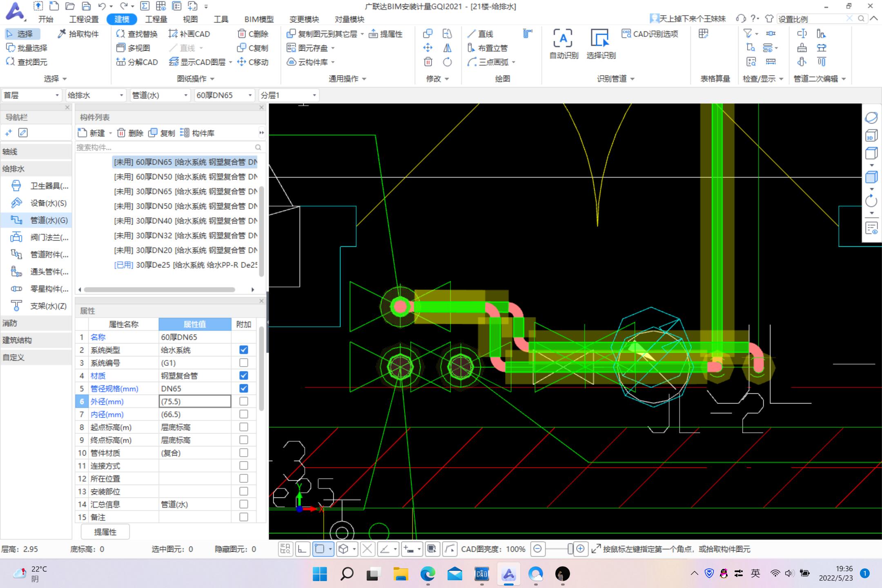This screenshot has width=882, height=588.
Task: Click the 拾取构件 pick component tool
Action: 78,34
